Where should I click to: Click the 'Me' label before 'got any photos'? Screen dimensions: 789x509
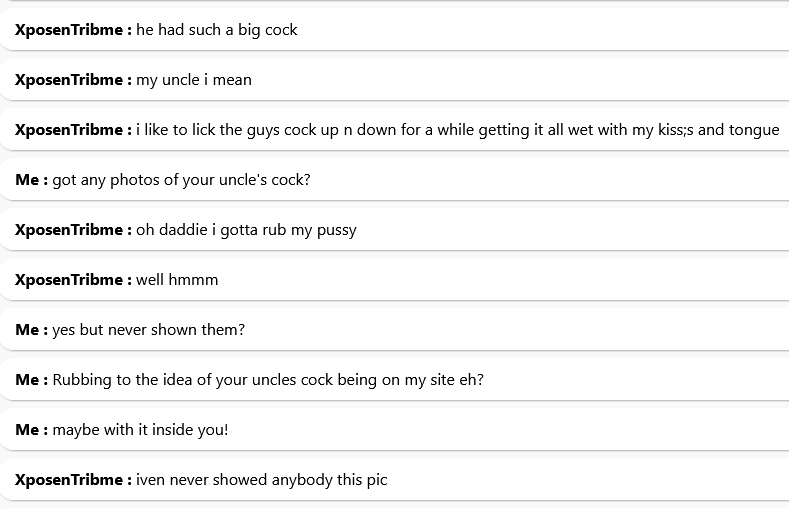coord(27,180)
